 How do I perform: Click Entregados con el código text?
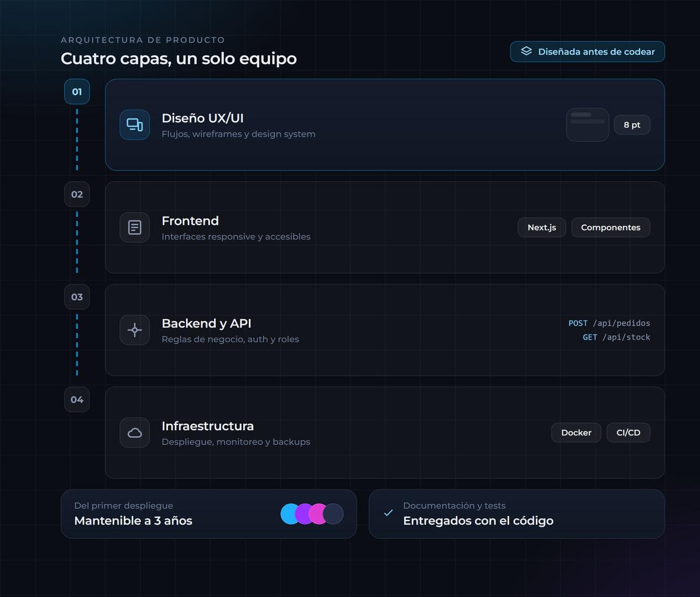pyautogui.click(x=478, y=521)
